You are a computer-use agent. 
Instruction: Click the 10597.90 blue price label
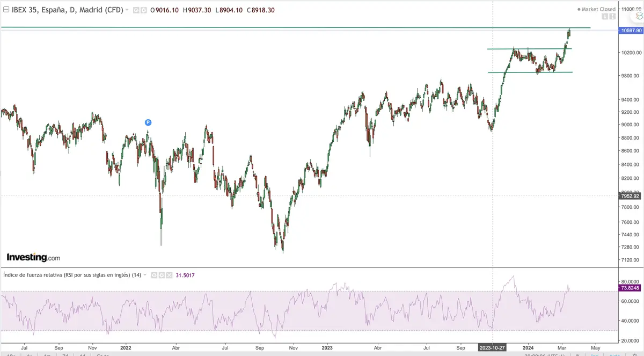631,31
